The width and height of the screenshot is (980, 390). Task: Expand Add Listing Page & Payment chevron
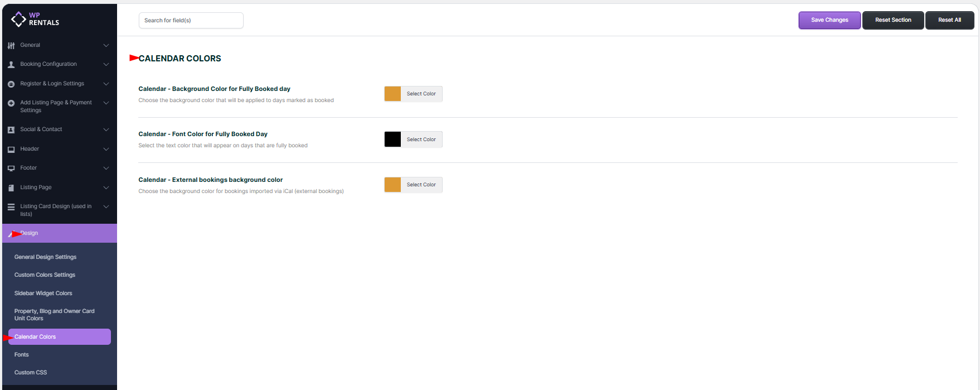(x=106, y=103)
